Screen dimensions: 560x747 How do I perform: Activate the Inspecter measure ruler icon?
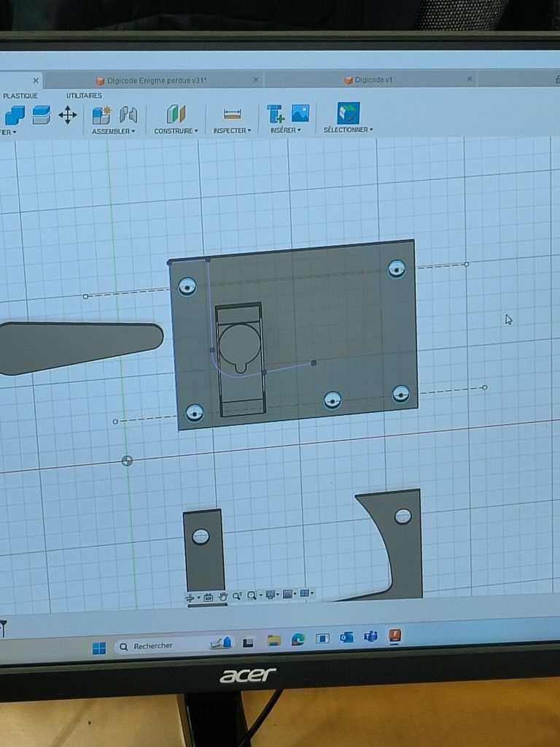tap(232, 115)
